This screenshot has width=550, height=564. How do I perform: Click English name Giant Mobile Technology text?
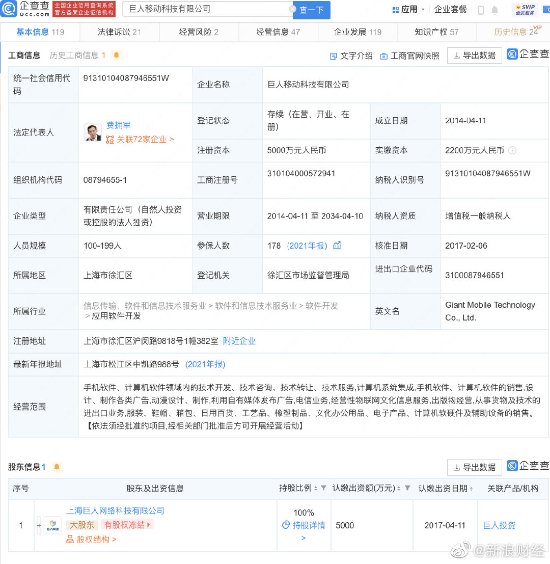point(490,311)
